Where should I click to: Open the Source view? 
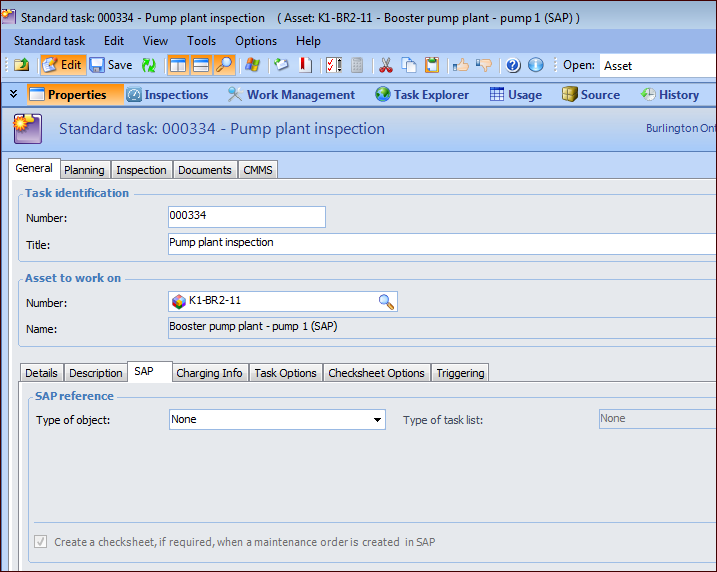coord(591,95)
